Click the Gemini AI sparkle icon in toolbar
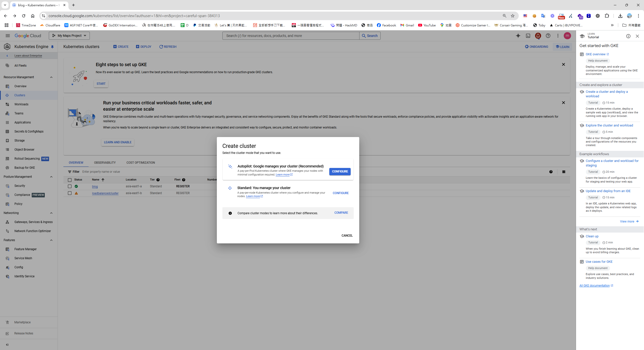The width and height of the screenshot is (644, 350). (x=518, y=36)
